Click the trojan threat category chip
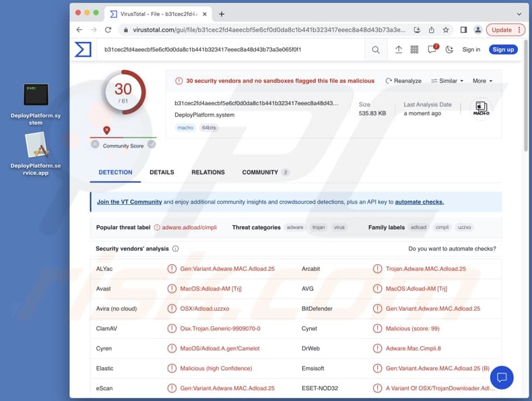The image size is (532, 401). 319,227
